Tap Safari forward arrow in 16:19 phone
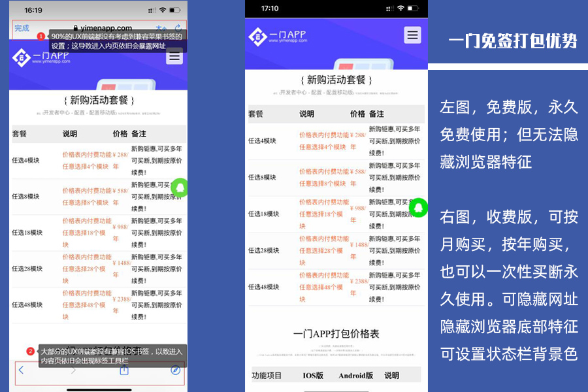 pyautogui.click(x=73, y=370)
